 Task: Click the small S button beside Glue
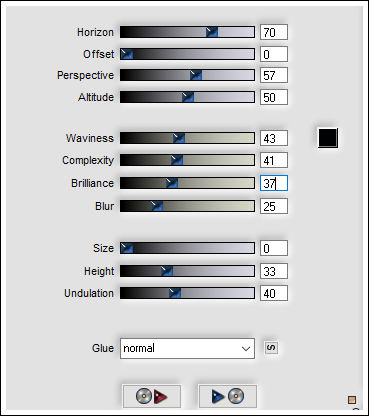271,348
